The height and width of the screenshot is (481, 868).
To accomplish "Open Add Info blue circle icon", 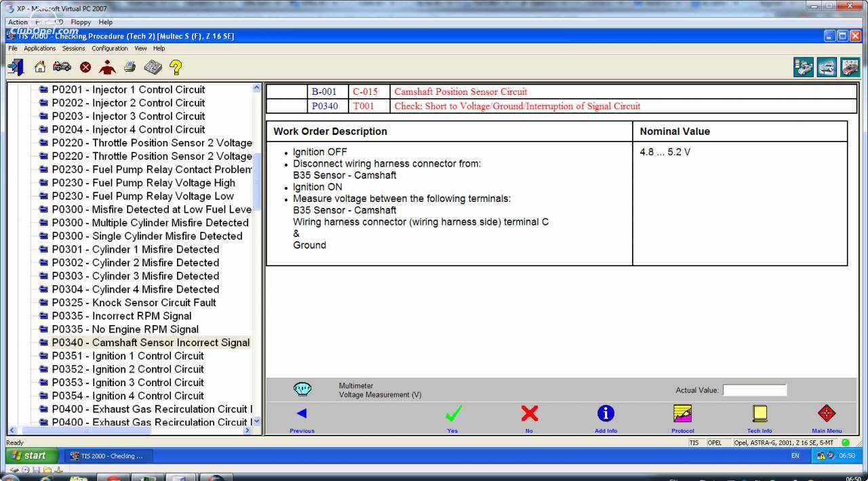I will point(606,413).
